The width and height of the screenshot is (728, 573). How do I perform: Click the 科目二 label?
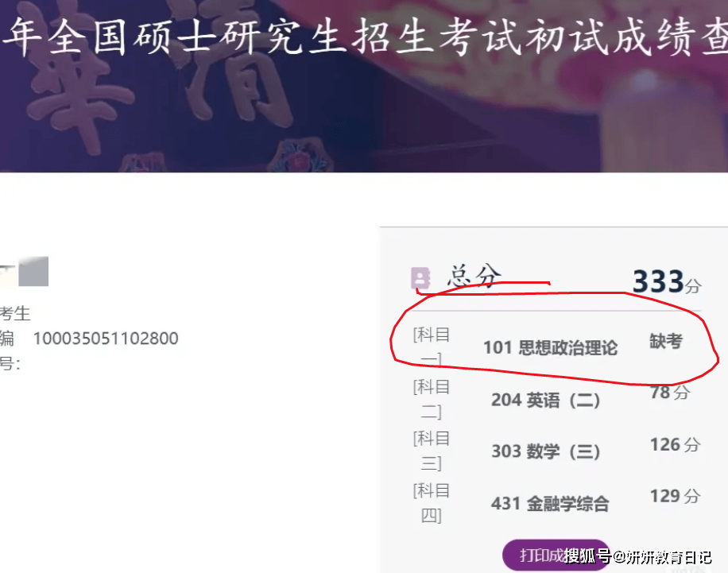[x=432, y=399]
